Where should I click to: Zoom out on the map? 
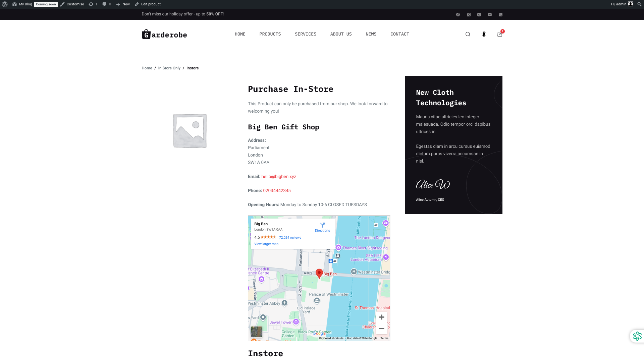[x=381, y=328]
